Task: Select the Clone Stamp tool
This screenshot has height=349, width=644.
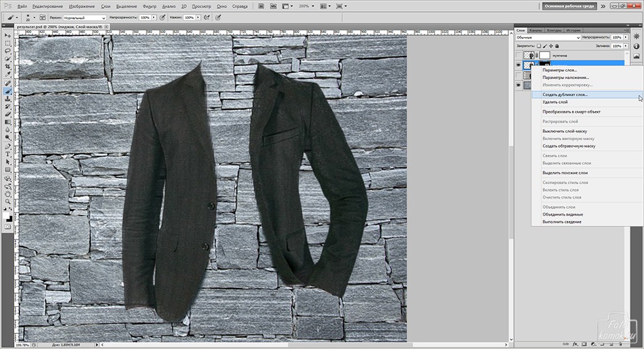Action: coord(8,99)
